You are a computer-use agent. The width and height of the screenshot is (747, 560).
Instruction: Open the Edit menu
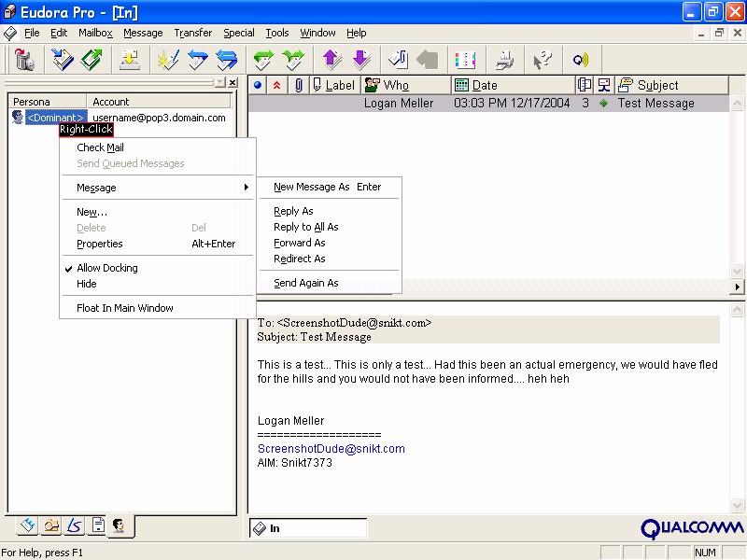click(59, 33)
